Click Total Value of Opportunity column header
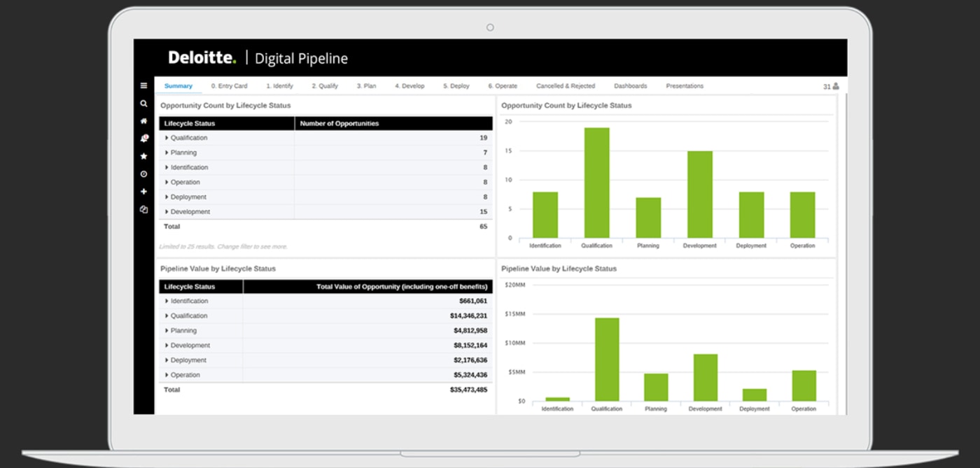 point(368,286)
